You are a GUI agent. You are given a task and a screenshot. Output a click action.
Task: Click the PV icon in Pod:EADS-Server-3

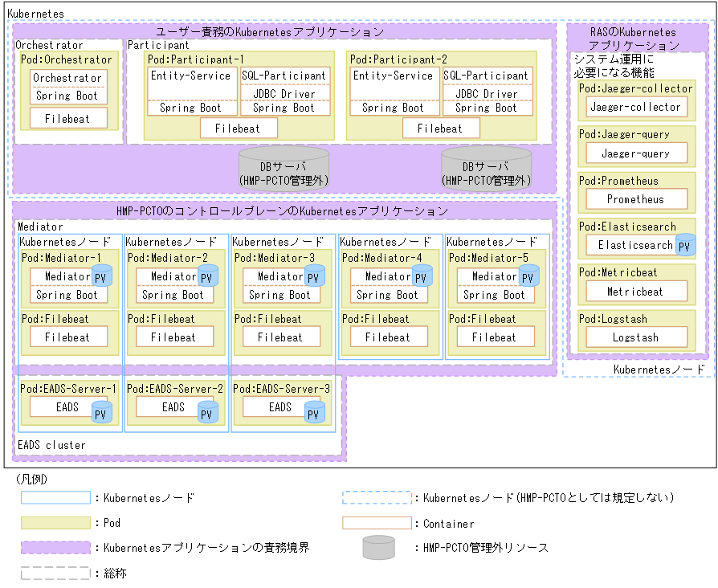tap(316, 410)
